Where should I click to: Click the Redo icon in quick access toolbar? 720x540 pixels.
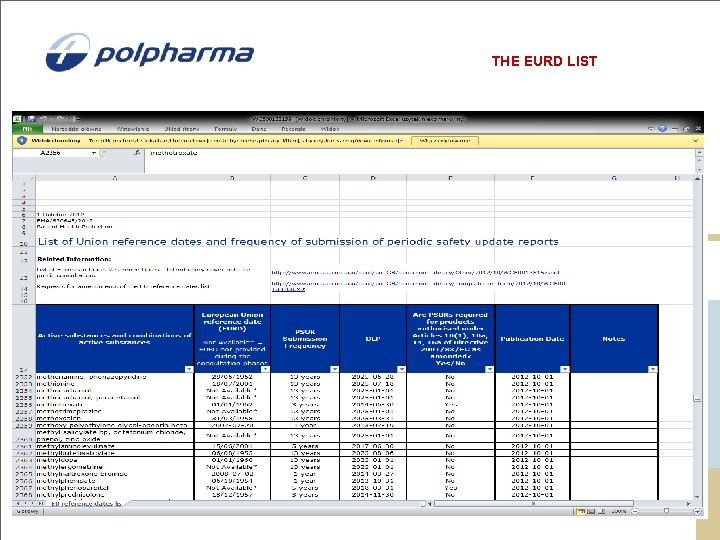[x=61, y=118]
